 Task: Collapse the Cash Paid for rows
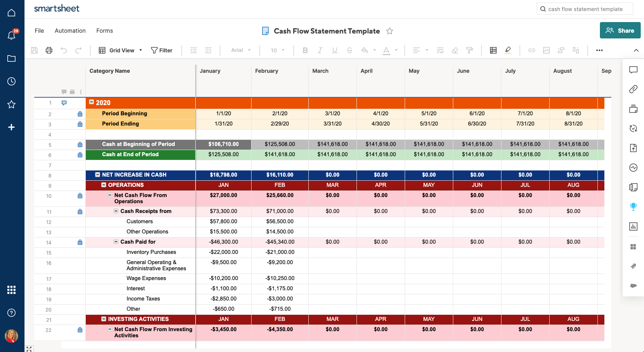pos(116,242)
